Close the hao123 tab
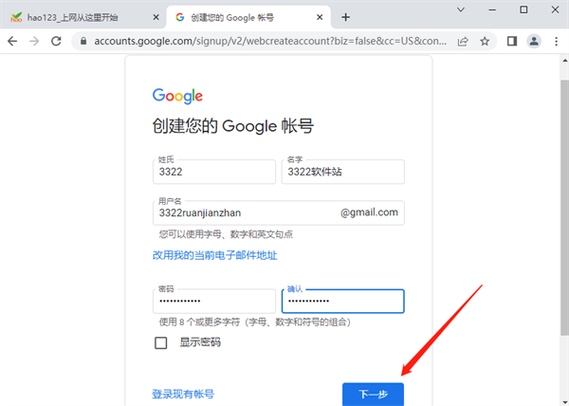 pos(156,17)
